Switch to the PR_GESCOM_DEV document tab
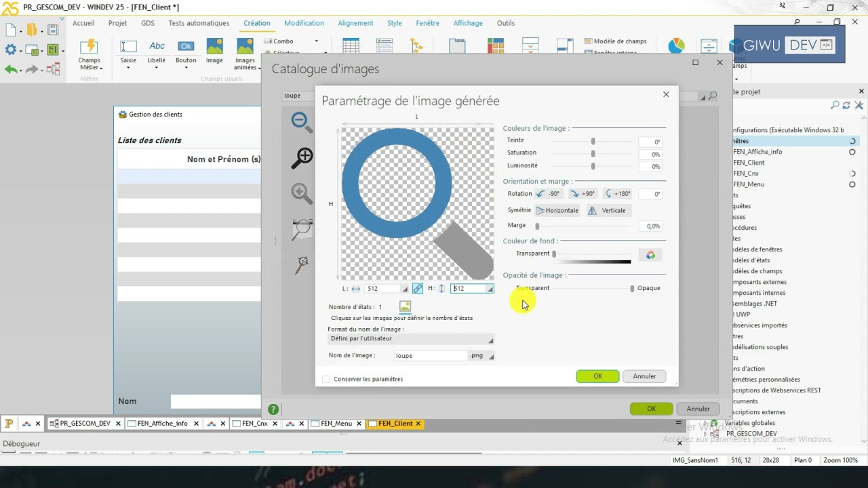 point(84,424)
